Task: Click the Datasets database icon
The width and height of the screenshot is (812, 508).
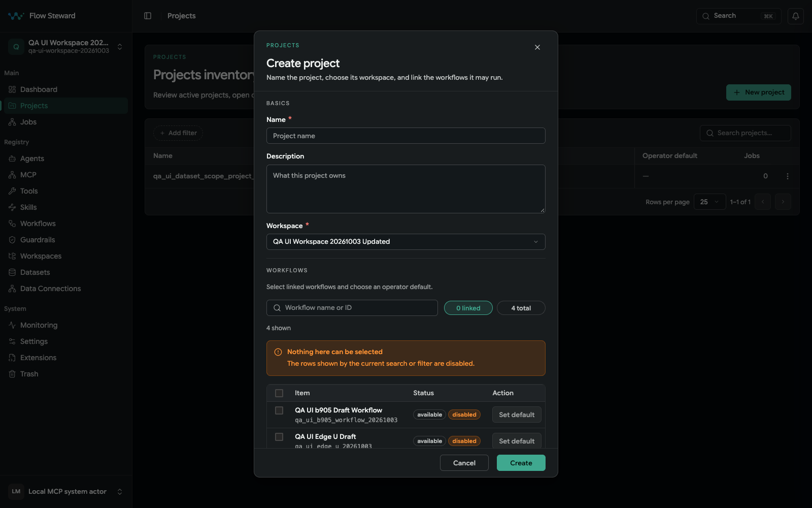Action: click(x=12, y=272)
